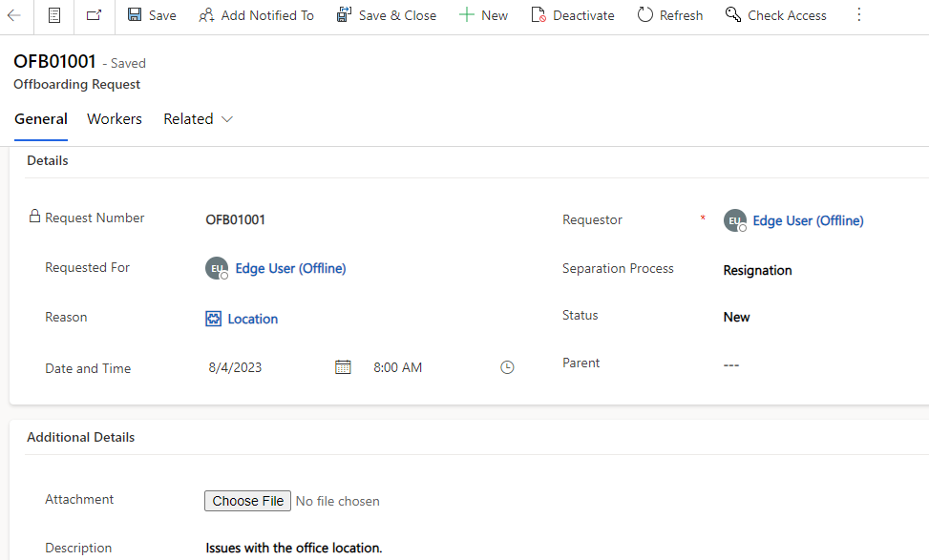Click Add Notified To command
This screenshot has height=560, width=929.
coord(256,15)
